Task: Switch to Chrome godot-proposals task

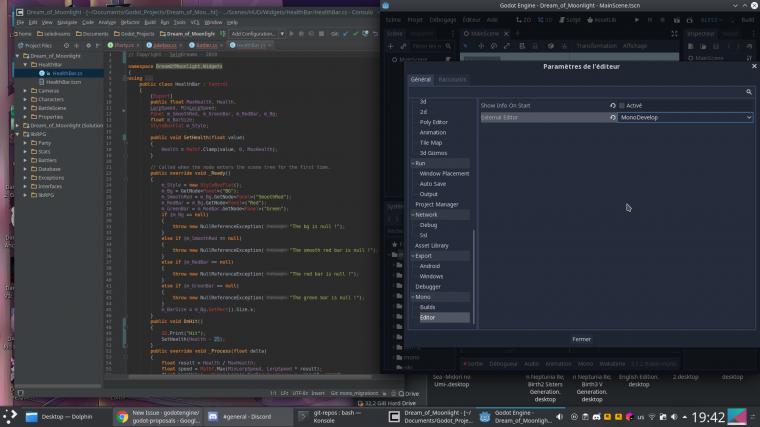Action: [158, 417]
